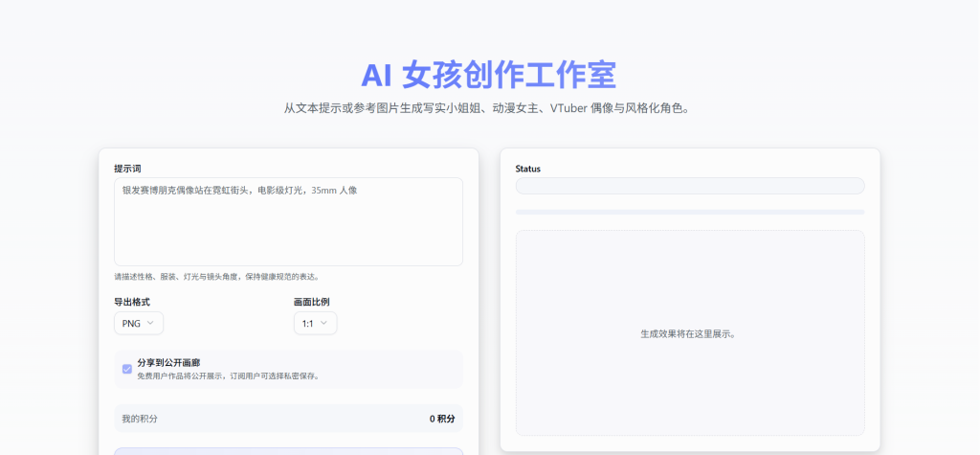Click the 生成效果将在这里展示 preview area
The height and width of the screenshot is (455, 980).
click(690, 333)
